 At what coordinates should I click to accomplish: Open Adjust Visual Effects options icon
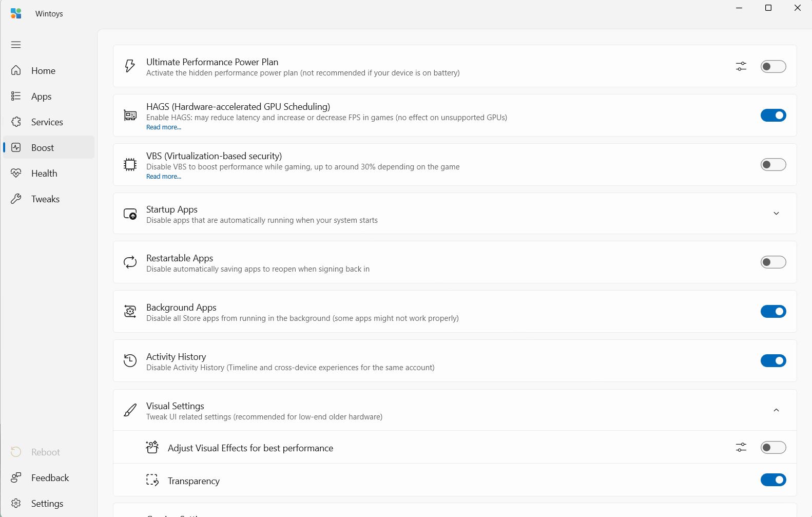[x=741, y=447]
